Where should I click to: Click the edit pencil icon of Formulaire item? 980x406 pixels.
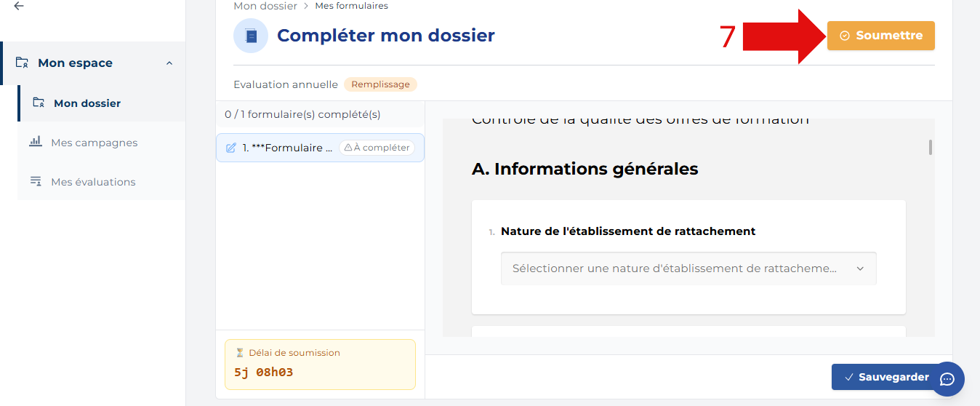click(231, 148)
